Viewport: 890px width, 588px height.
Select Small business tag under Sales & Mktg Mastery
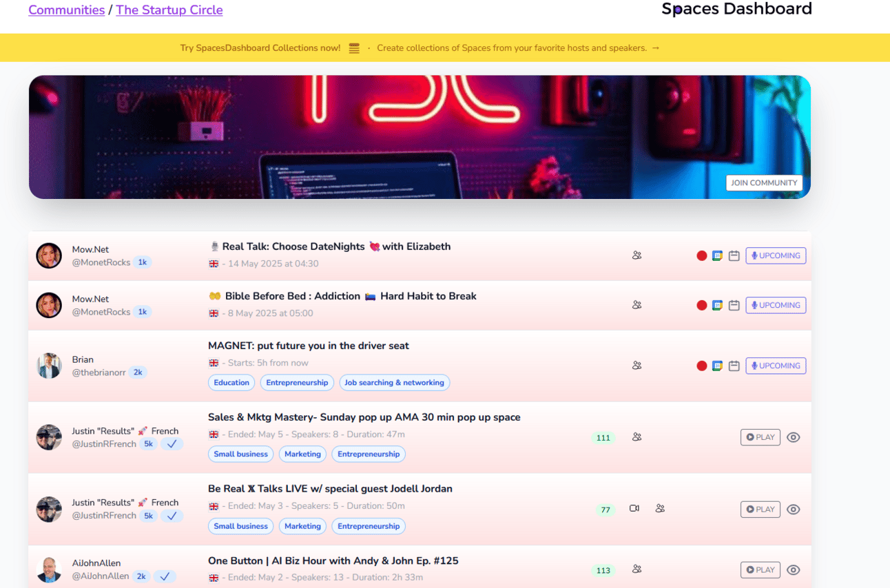(x=240, y=454)
